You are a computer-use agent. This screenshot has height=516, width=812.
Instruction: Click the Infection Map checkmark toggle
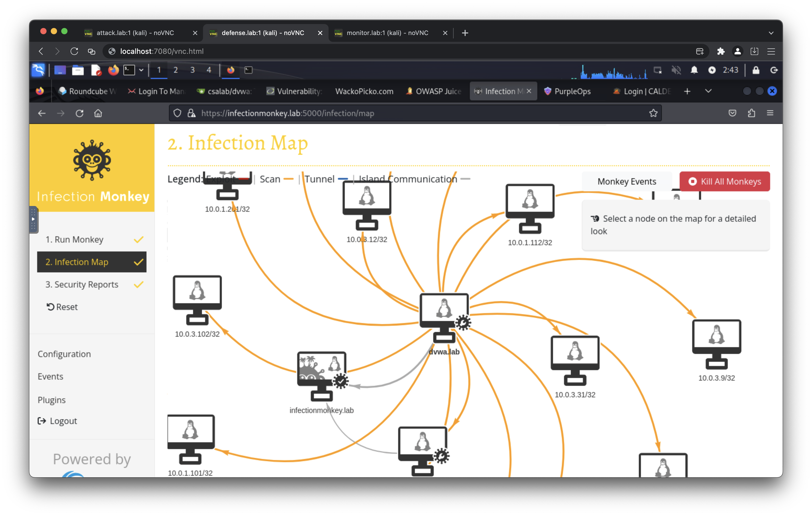tap(137, 262)
